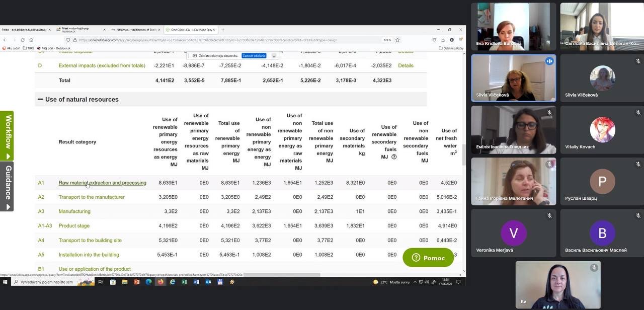Image resolution: width=644 pixels, height=310 pixels.
Task: Open Task View on the taskbar
Action: click(x=100, y=282)
